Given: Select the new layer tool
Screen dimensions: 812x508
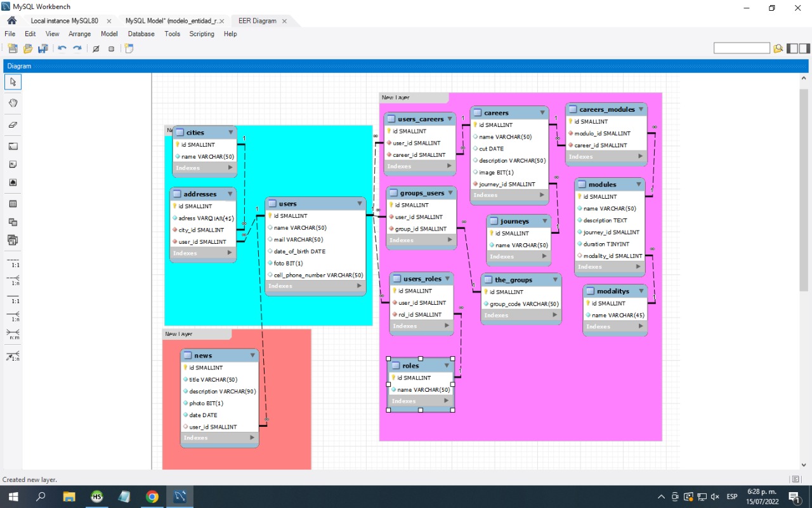Looking at the screenshot, I should (13, 145).
